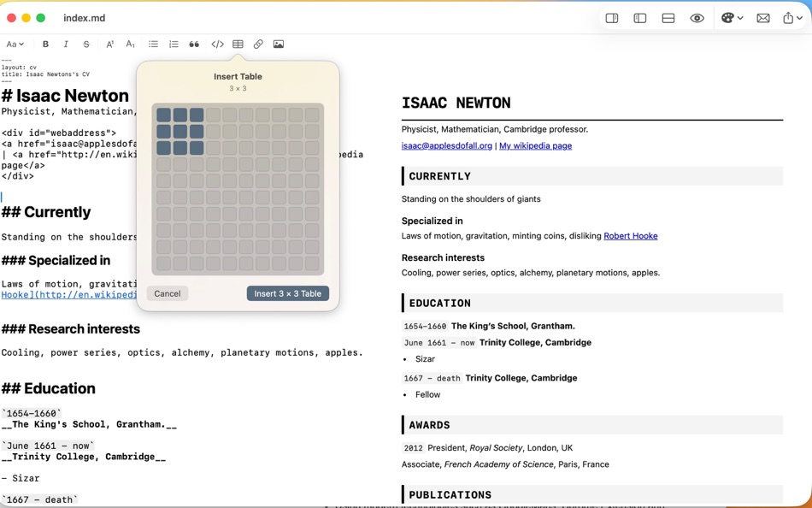Open the theme palette dropdown
812x508 pixels.
(732, 18)
